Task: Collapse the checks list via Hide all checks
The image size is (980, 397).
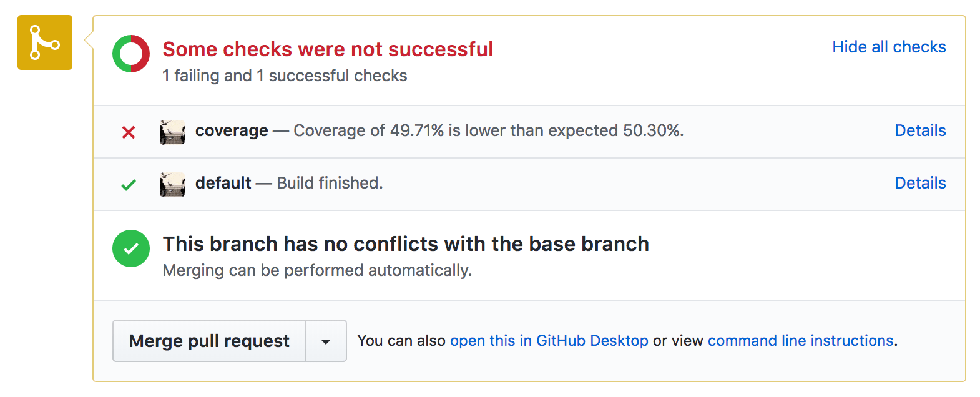Action: 889,47
